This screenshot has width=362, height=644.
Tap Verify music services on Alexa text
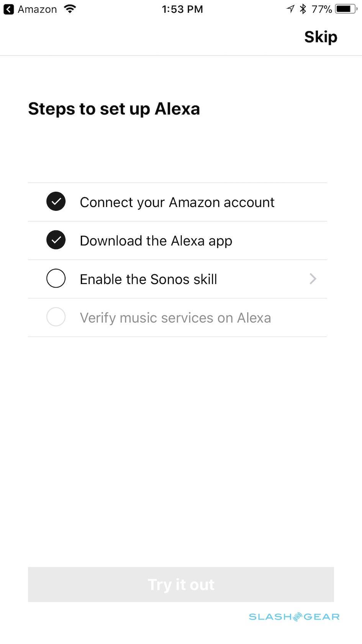coord(175,318)
